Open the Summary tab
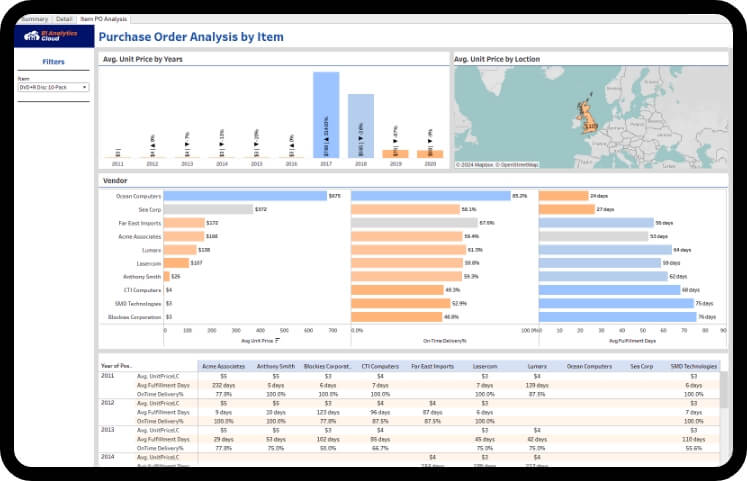The image size is (747, 481). coord(34,19)
